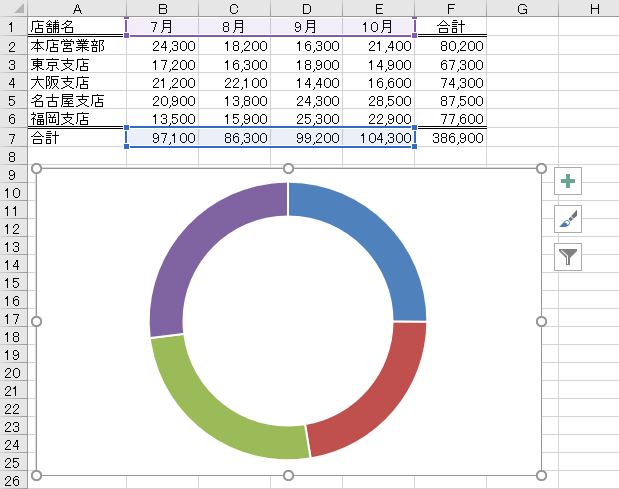Select column D header

(x=306, y=8)
